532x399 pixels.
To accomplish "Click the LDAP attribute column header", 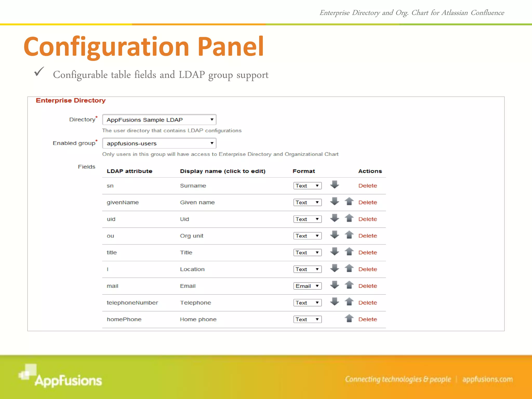I will coord(129,171).
